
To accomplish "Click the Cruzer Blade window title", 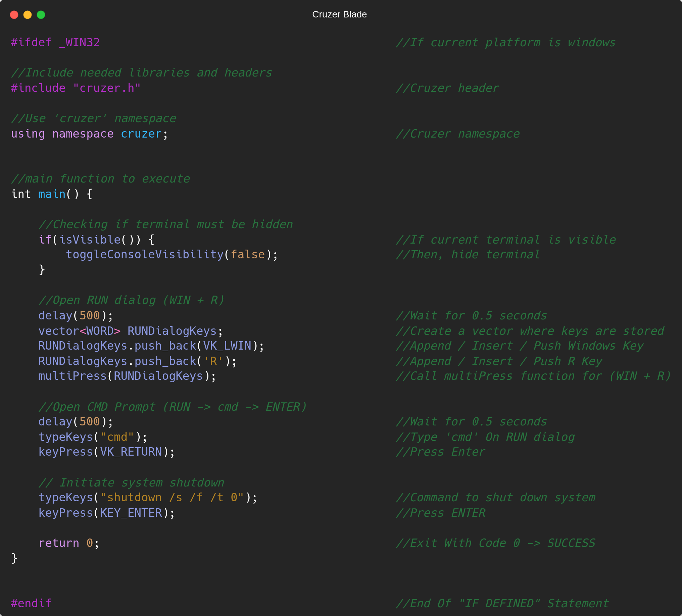I will point(339,14).
